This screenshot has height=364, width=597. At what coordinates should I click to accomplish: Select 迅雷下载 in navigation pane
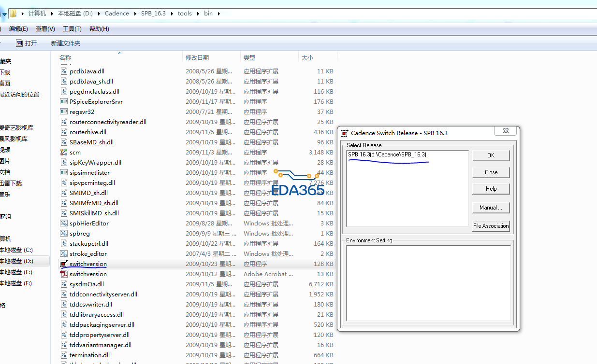(11, 183)
